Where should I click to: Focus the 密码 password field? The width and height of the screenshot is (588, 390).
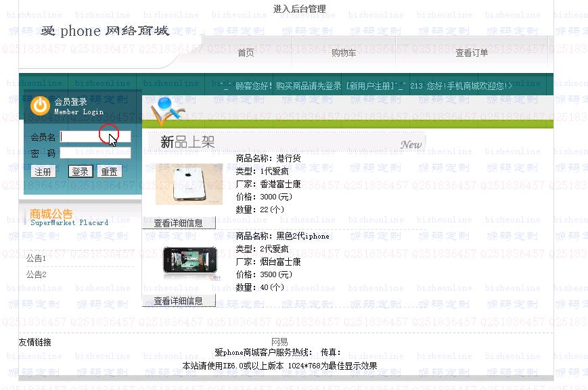(95, 153)
